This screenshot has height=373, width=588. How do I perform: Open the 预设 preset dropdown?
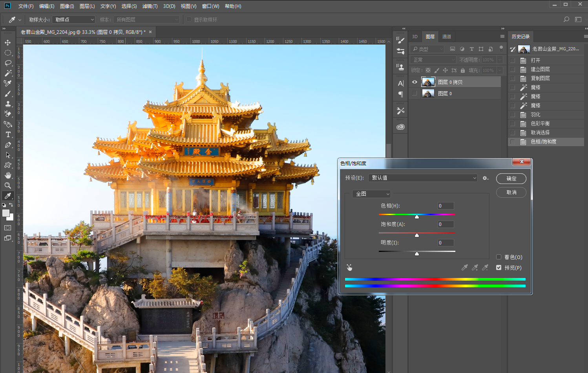[x=423, y=178]
